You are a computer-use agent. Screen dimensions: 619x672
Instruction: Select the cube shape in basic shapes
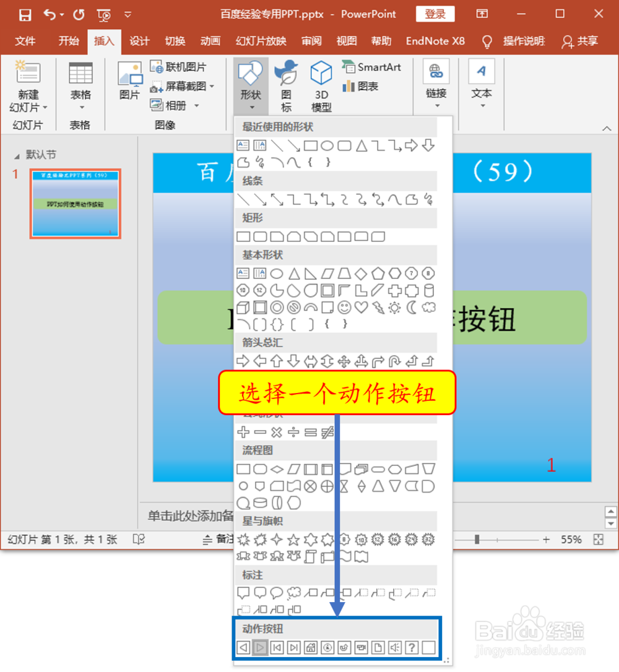243,307
